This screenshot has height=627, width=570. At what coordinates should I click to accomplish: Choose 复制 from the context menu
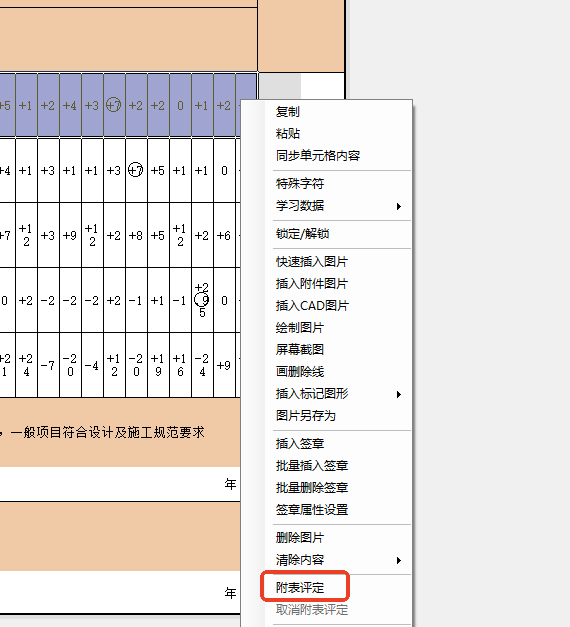(x=287, y=112)
